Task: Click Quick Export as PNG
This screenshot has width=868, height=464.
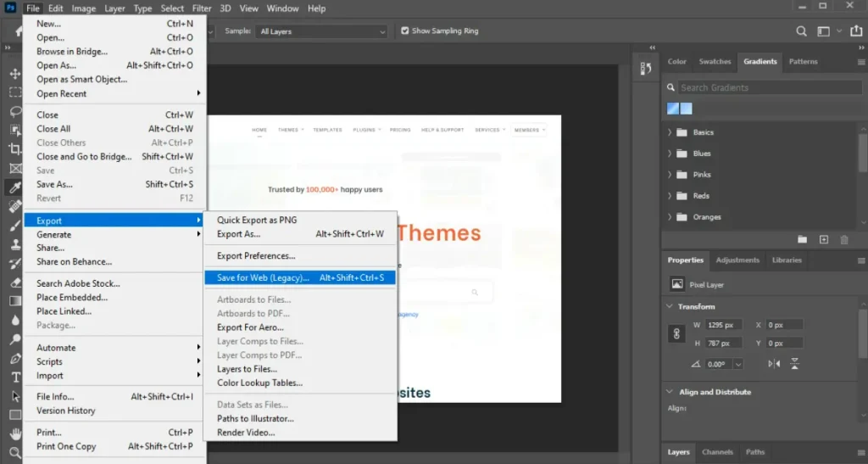Action: coord(256,220)
